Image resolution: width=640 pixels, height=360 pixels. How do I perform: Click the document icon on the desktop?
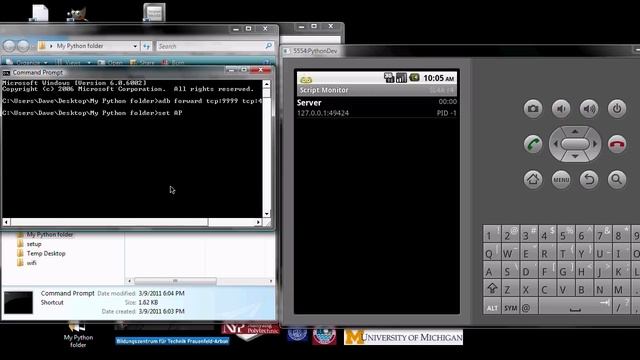[x=40, y=12]
